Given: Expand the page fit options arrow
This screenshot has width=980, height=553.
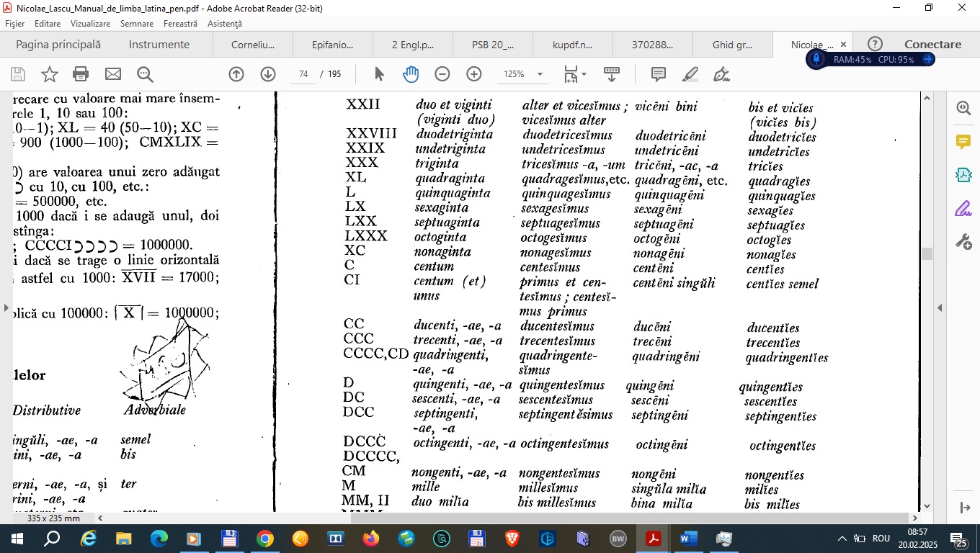Looking at the screenshot, I should (584, 74).
